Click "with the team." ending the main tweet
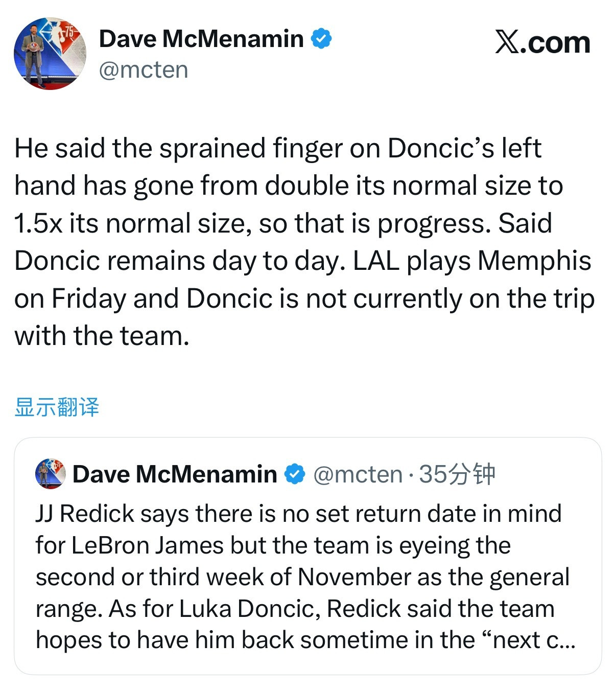Screen dimensions: 616x690 click(102, 336)
